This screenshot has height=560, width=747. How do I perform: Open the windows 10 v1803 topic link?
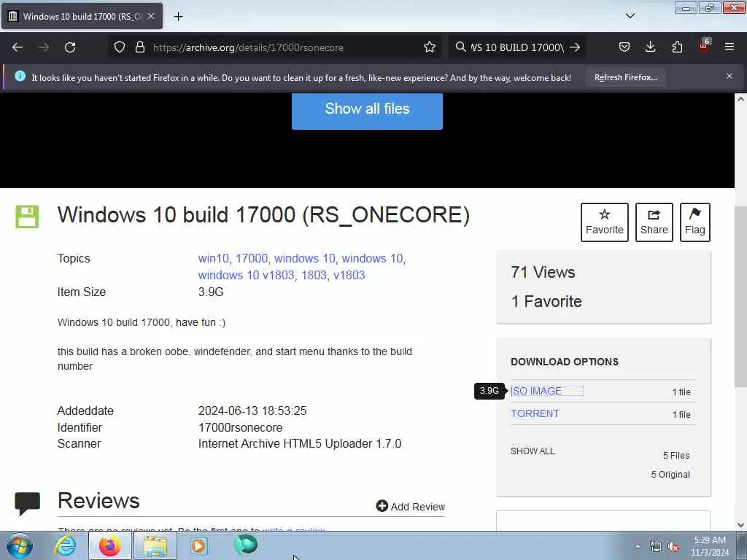click(246, 275)
